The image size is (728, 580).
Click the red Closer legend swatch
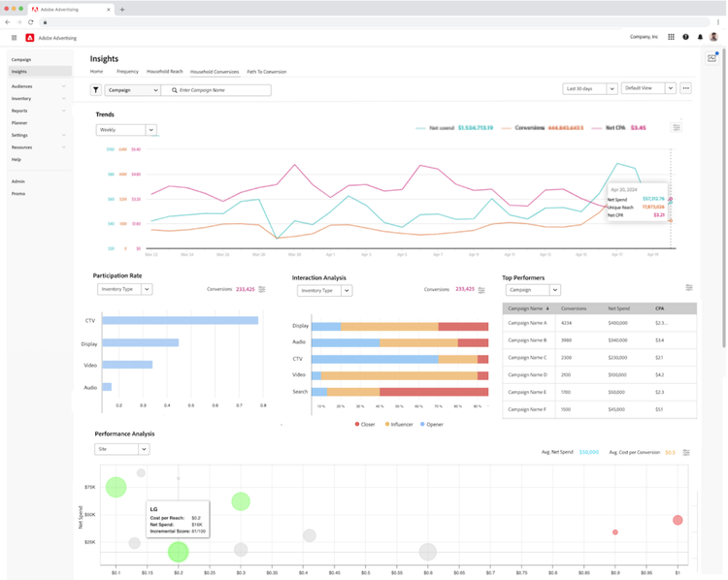tap(357, 424)
